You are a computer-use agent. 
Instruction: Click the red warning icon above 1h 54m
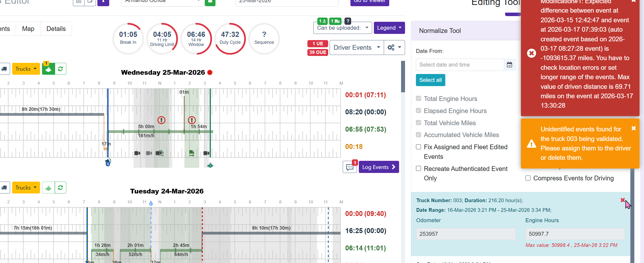192,120
